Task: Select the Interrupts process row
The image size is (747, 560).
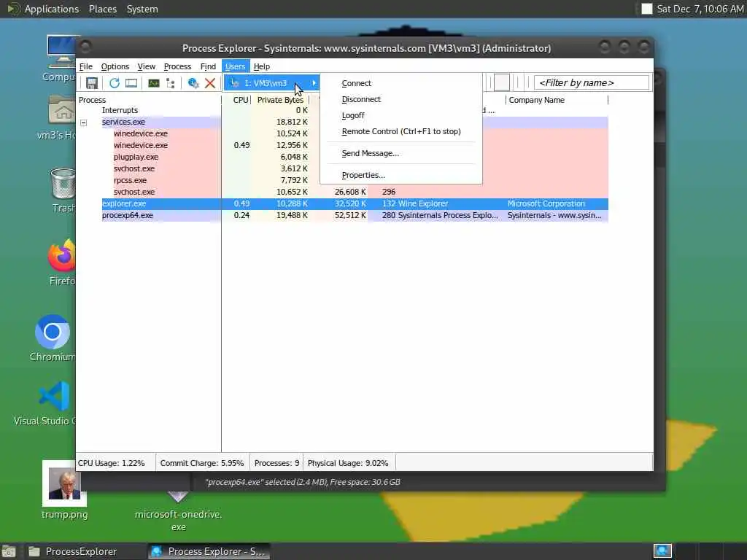Action: pyautogui.click(x=343, y=111)
